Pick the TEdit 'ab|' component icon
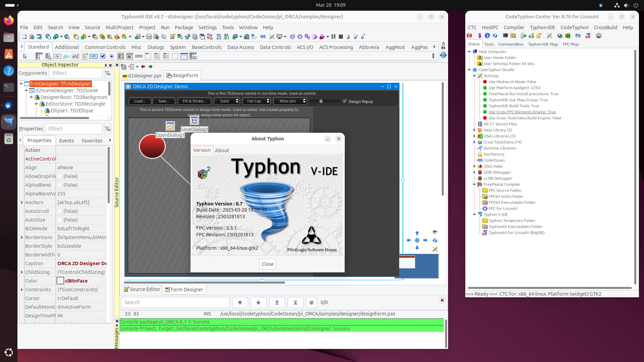 75,56
